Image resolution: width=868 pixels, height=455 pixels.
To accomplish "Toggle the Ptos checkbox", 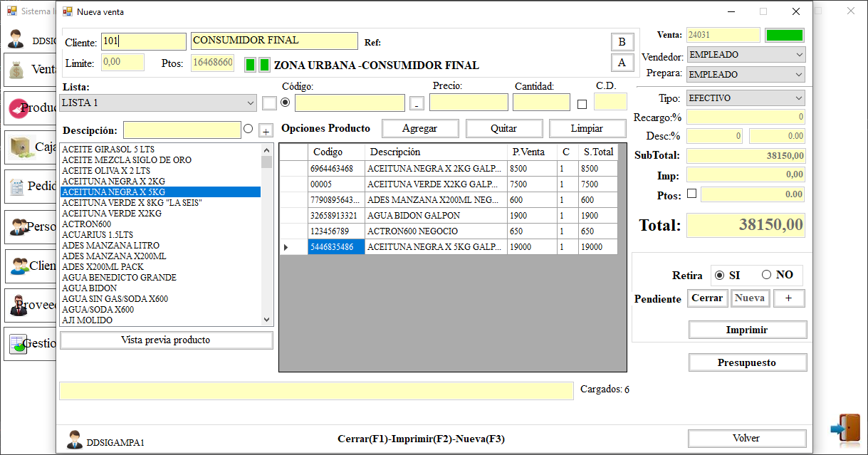I will pos(691,193).
